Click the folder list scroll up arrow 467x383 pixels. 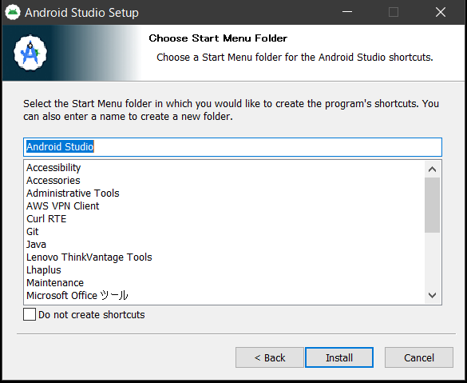point(432,169)
